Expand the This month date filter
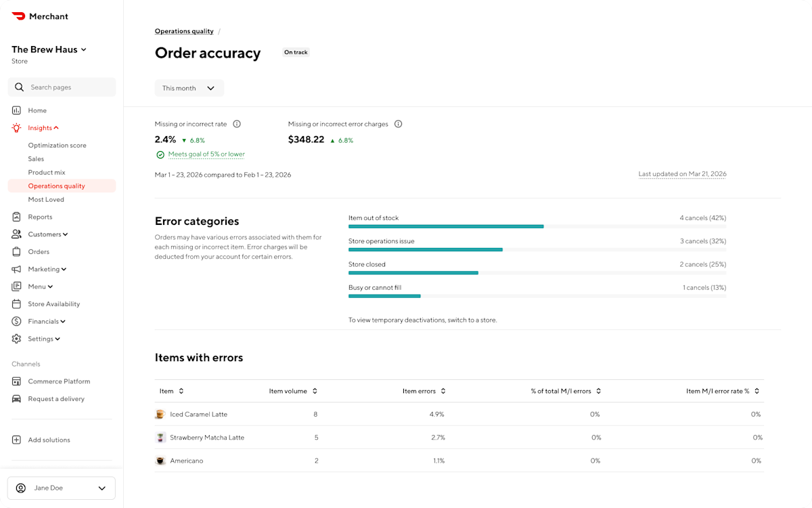Viewport: 812px width, 508px height. point(189,88)
